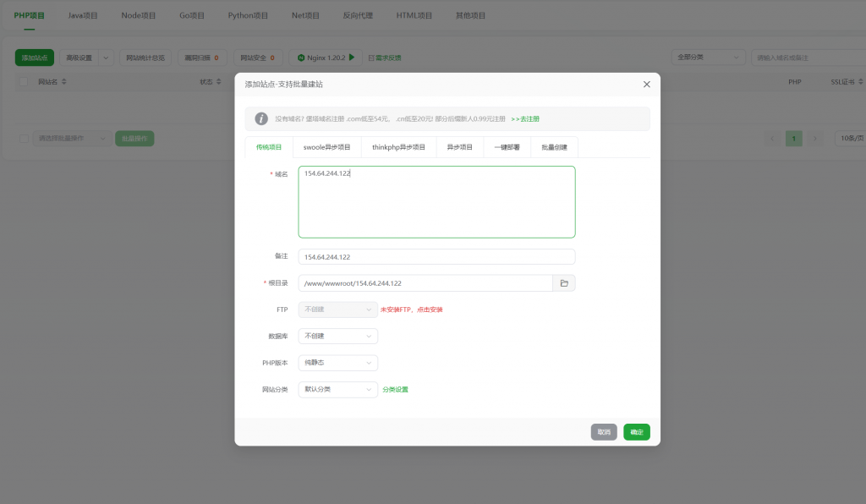
Task: Click the 取消 button
Action: coord(604,432)
